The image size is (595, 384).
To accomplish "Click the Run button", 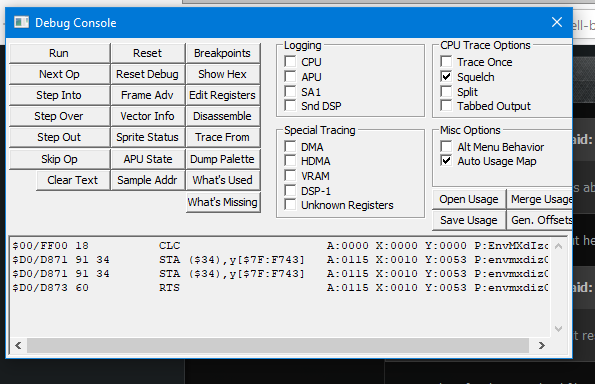I will tap(59, 53).
